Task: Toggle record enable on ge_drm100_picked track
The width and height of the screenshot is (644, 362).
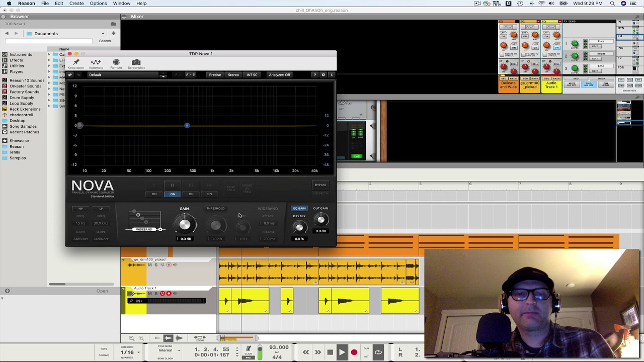Action: click(169, 265)
